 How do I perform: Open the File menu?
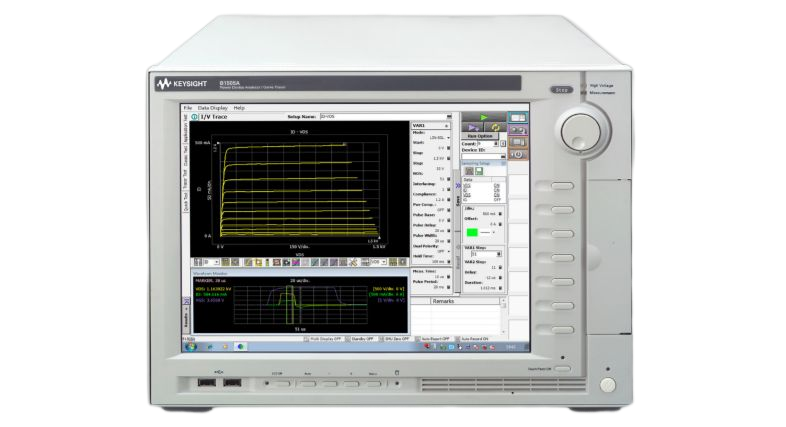point(187,107)
